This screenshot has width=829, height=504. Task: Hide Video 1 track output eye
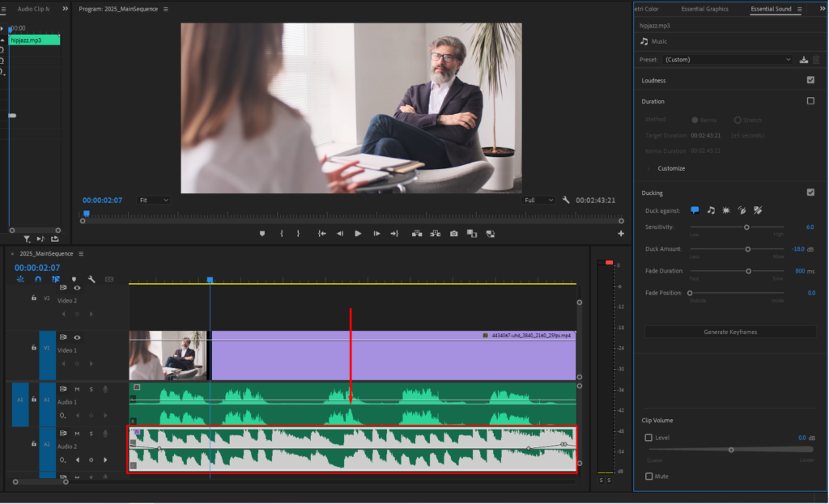click(77, 337)
